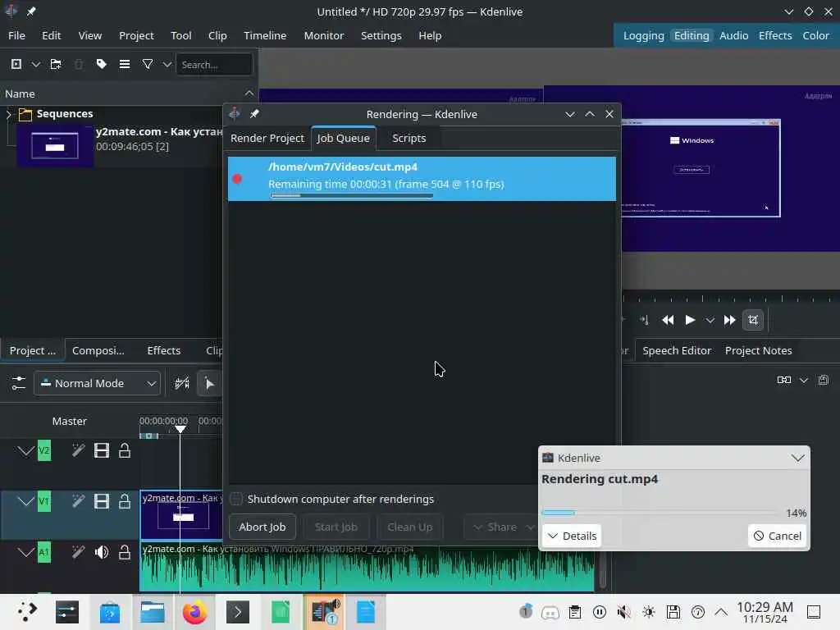Play the project monitor
The height and width of the screenshot is (630, 840).
[690, 321]
